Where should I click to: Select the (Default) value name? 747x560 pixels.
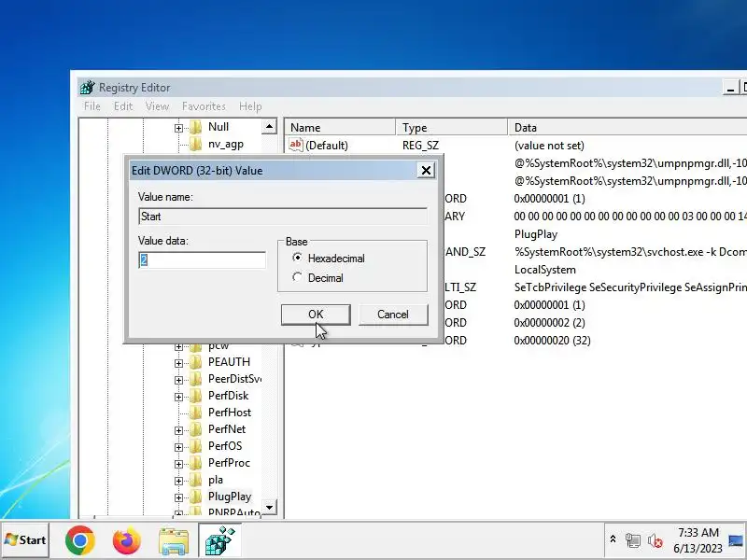(x=327, y=146)
